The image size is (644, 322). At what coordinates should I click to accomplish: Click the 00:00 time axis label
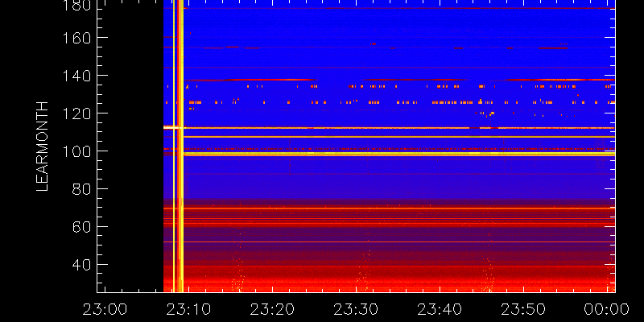tap(607, 309)
